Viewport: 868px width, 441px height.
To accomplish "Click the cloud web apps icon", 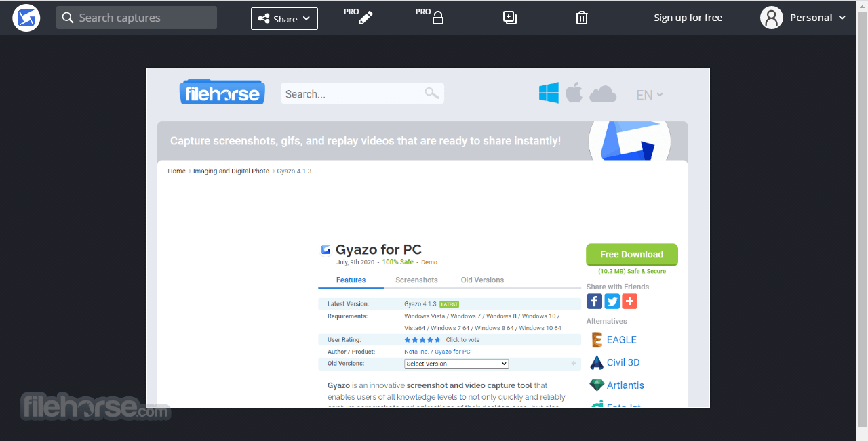I will (x=603, y=94).
